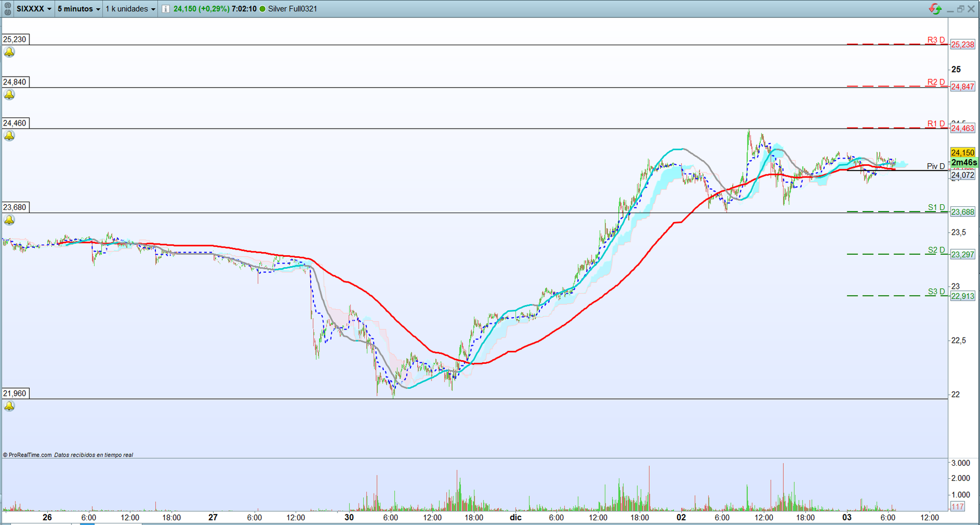Click the 24,150 (+0,29%) quote text
Image resolution: width=980 pixels, height=525 pixels.
coord(201,9)
